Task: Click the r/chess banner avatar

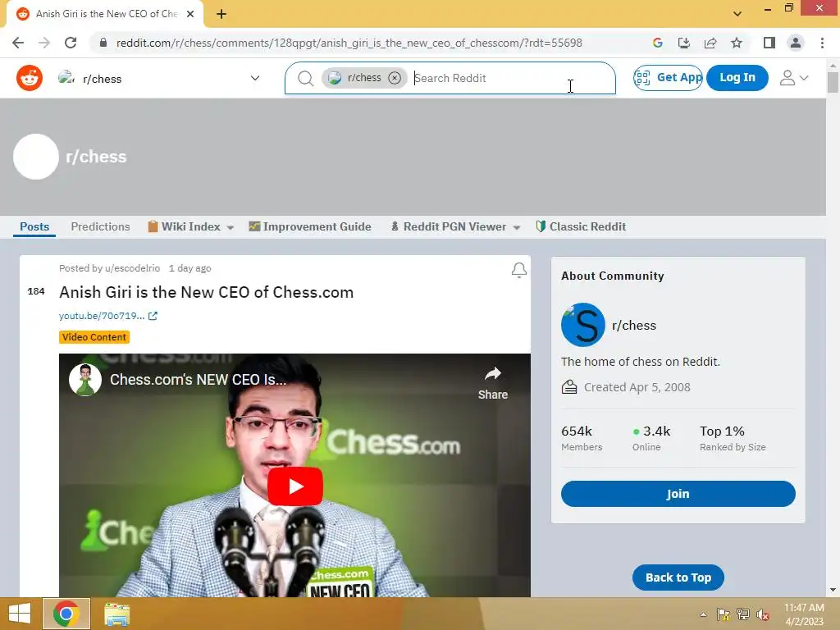Action: 36,157
